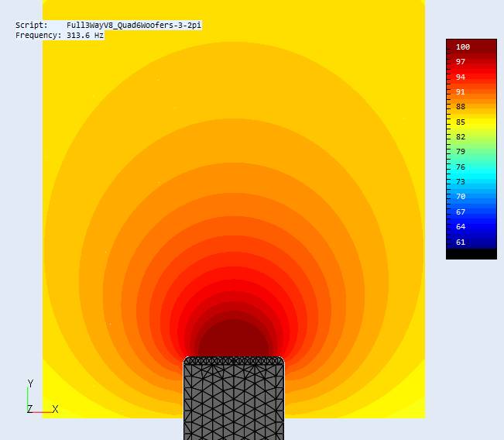
Task: Click the gray meshed speaker enclosure
Action: (x=234, y=398)
